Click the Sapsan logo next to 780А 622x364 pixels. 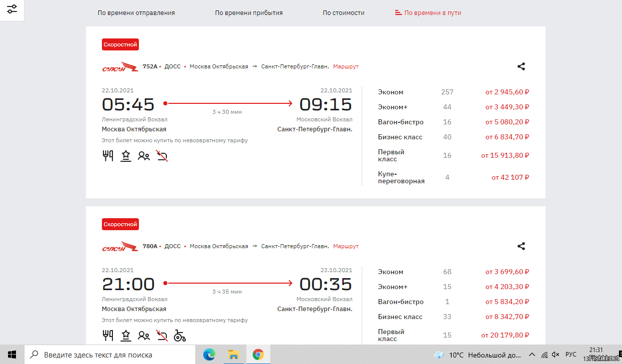(x=120, y=246)
